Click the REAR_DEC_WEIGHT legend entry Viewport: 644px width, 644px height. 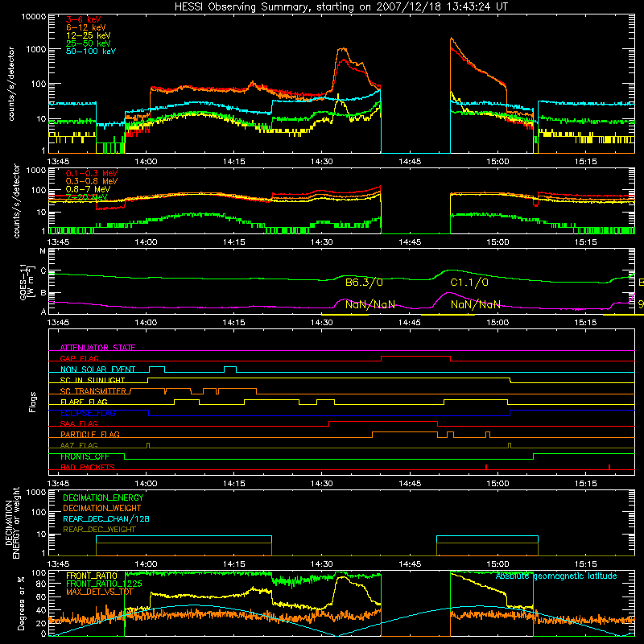click(x=99, y=530)
